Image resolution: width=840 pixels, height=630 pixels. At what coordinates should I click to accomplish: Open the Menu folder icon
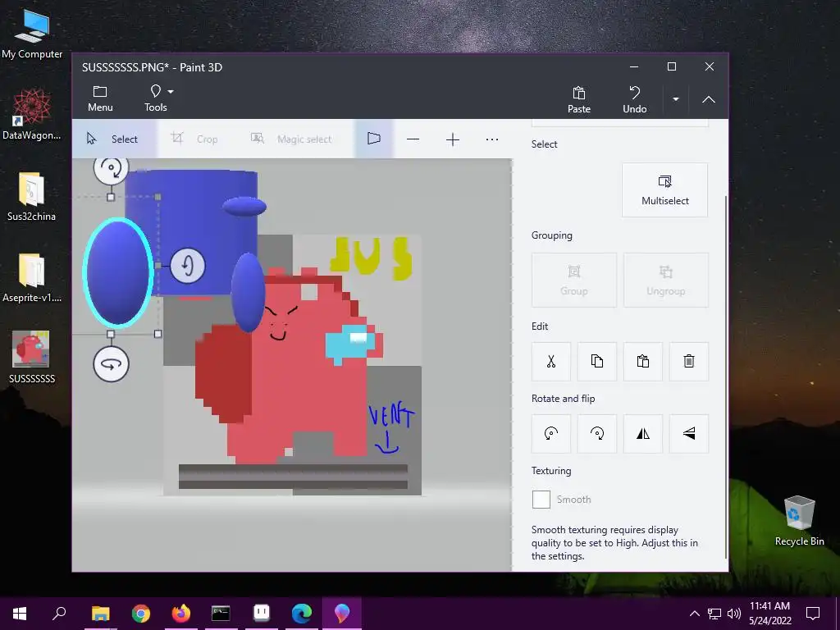pyautogui.click(x=100, y=98)
